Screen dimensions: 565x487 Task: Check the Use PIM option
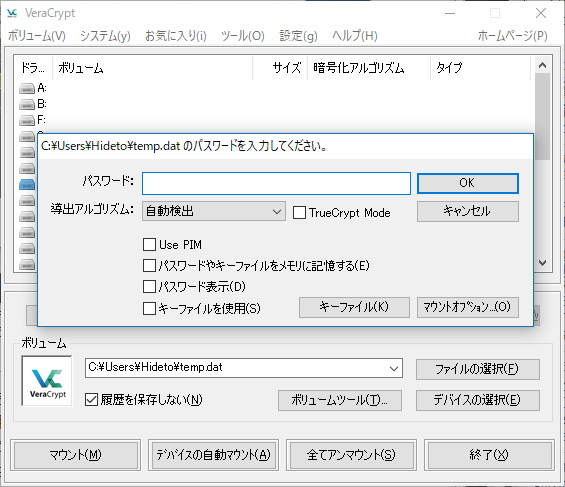(150, 245)
